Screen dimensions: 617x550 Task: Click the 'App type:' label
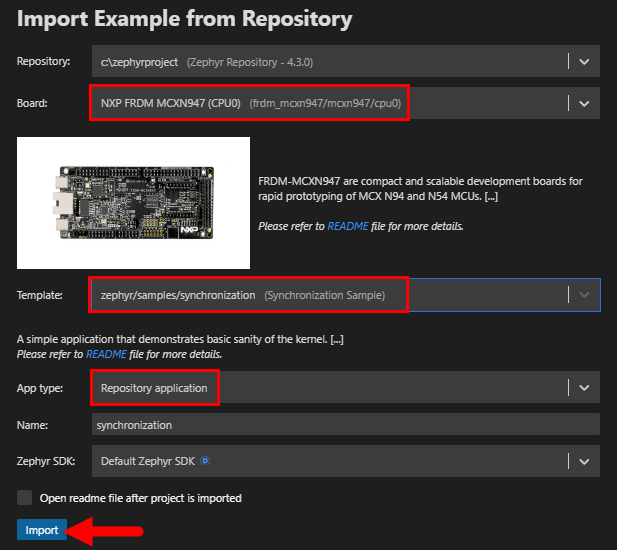tap(40, 388)
